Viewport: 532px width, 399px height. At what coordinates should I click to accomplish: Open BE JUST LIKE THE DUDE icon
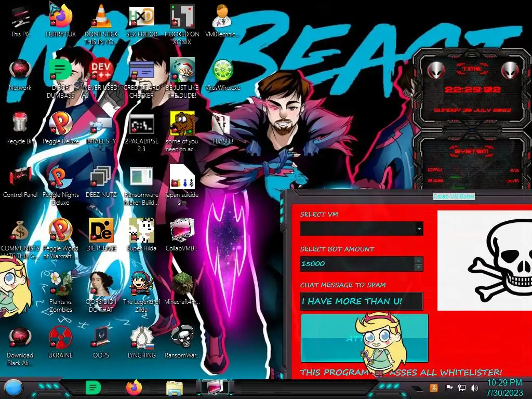(182, 78)
